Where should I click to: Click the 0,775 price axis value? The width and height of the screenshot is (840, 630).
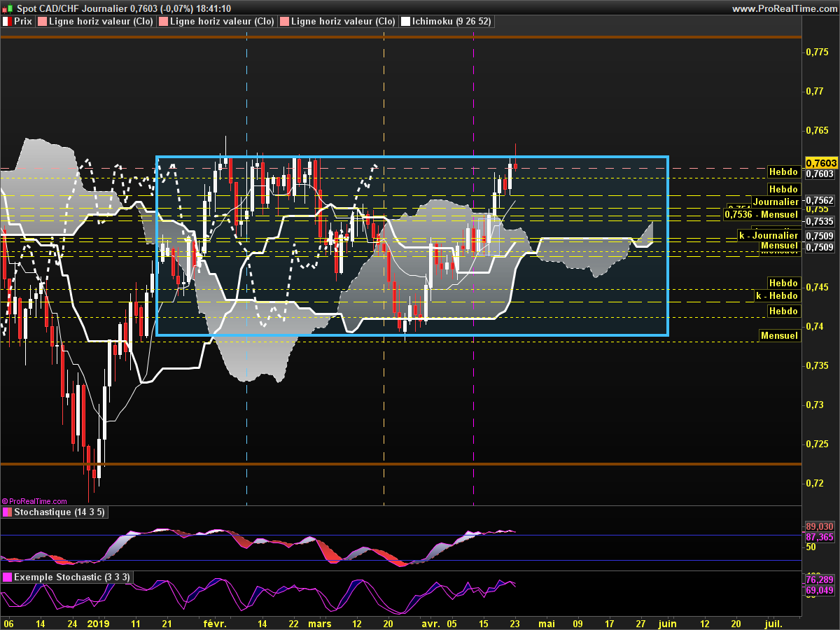pyautogui.click(x=817, y=52)
